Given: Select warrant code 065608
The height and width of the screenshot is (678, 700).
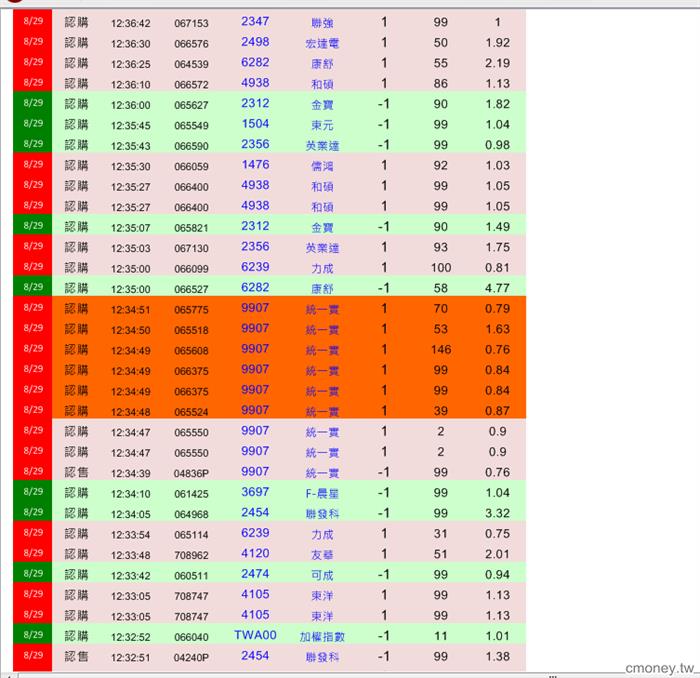Looking at the screenshot, I should click(191, 350).
